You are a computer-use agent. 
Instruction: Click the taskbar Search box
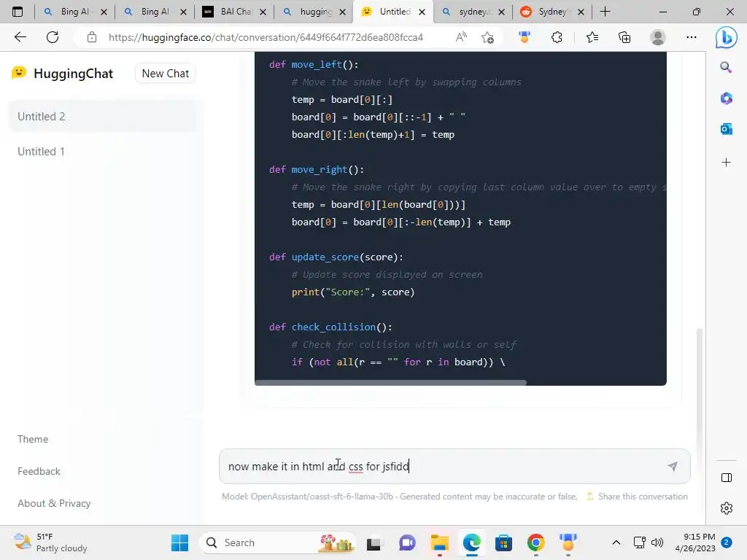[x=278, y=542]
